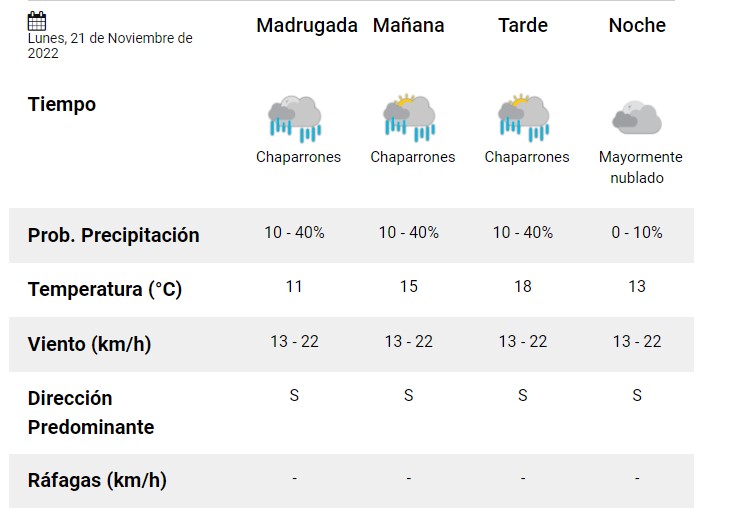756x510 pixels.
Task: Select the Tarde column header
Action: pyautogui.click(x=523, y=25)
